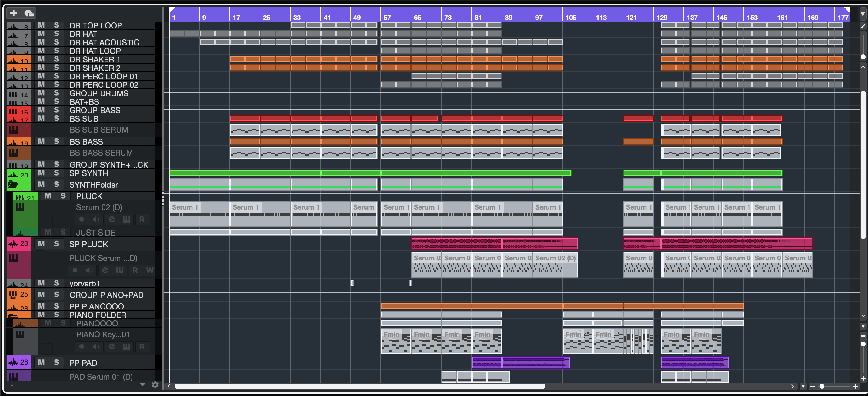The width and height of the screenshot is (868, 396).
Task: Open the track presets icon beside Add Track
Action: click(29, 13)
